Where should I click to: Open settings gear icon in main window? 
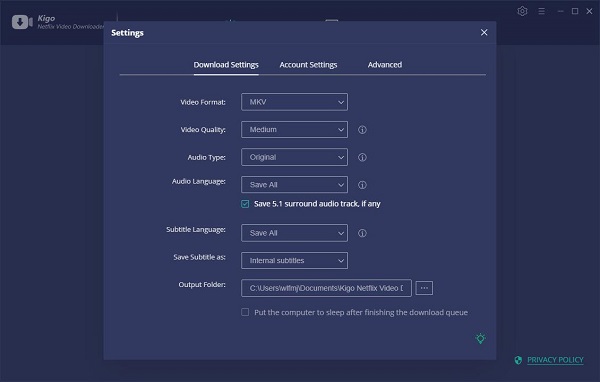522,11
